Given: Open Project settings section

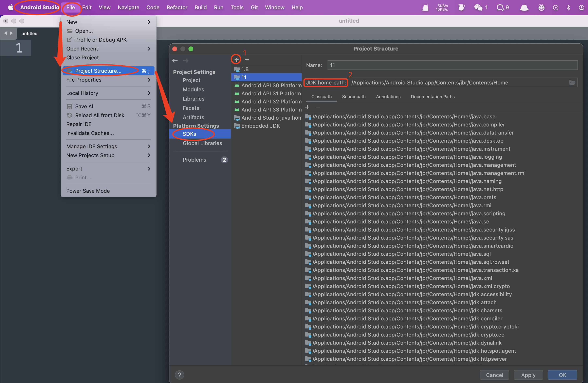Looking at the screenshot, I should (x=191, y=80).
